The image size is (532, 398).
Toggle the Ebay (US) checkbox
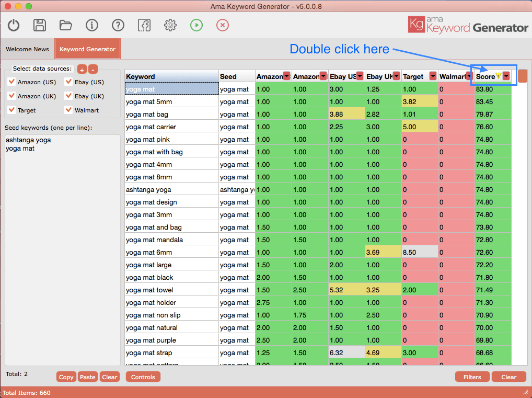click(x=68, y=82)
